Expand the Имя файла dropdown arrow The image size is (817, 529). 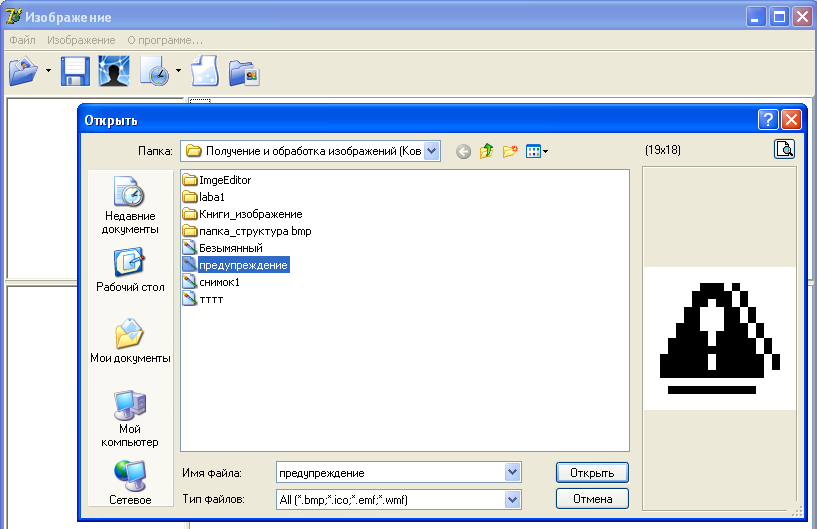(x=513, y=473)
